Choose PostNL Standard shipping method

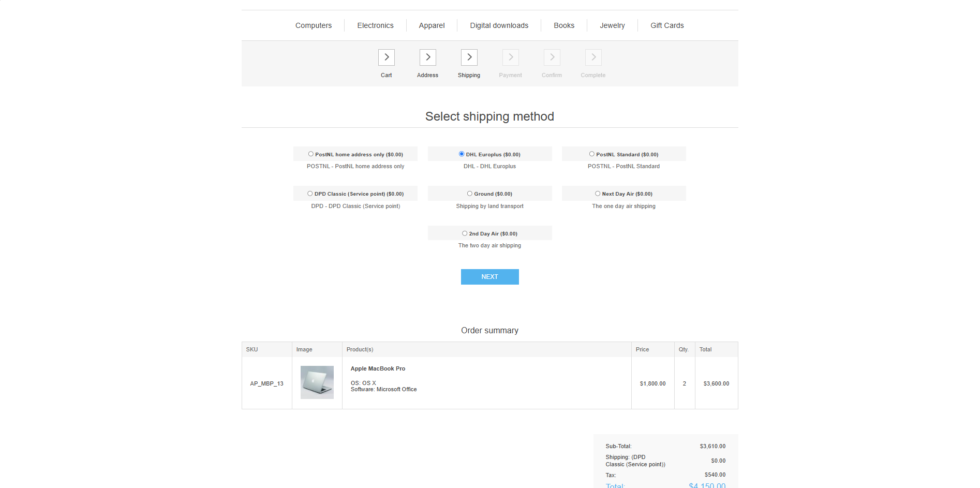click(x=592, y=154)
